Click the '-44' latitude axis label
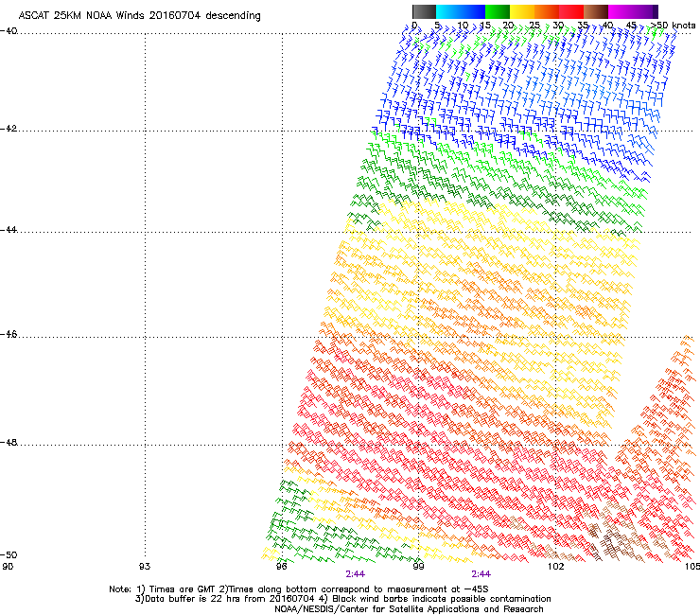Image resolution: width=700 pixels, height=615 pixels. tap(9, 230)
